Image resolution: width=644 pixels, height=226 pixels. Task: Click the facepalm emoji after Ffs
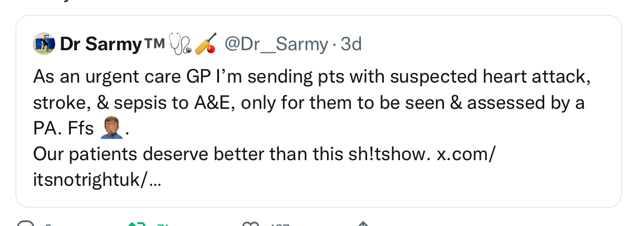(x=112, y=128)
